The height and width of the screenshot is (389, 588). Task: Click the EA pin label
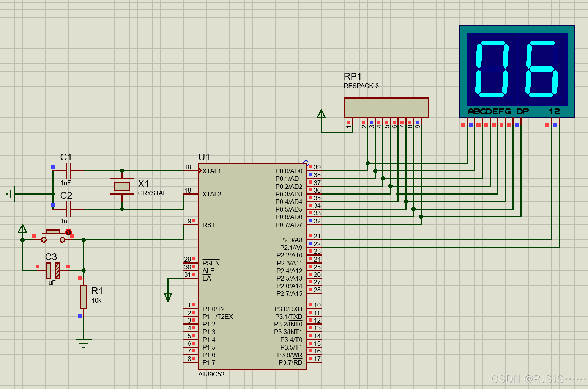[x=207, y=278]
